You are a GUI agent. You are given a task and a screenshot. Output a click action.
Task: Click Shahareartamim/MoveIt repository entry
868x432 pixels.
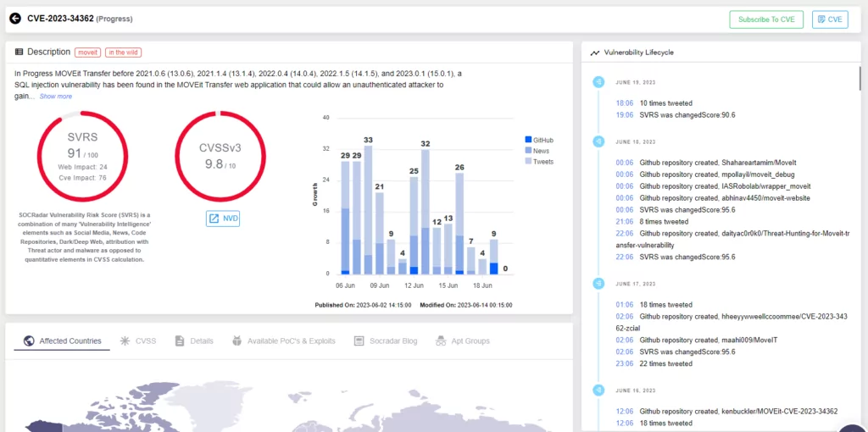(718, 163)
